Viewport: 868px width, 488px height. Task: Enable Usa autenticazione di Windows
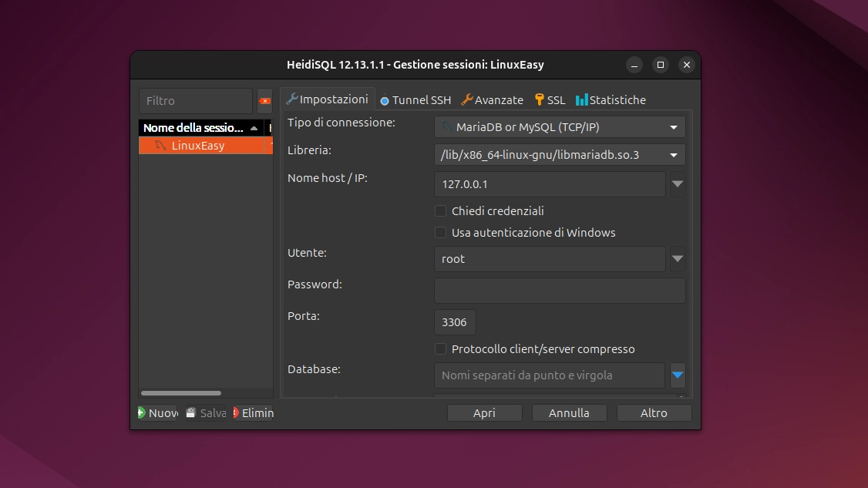click(x=440, y=232)
